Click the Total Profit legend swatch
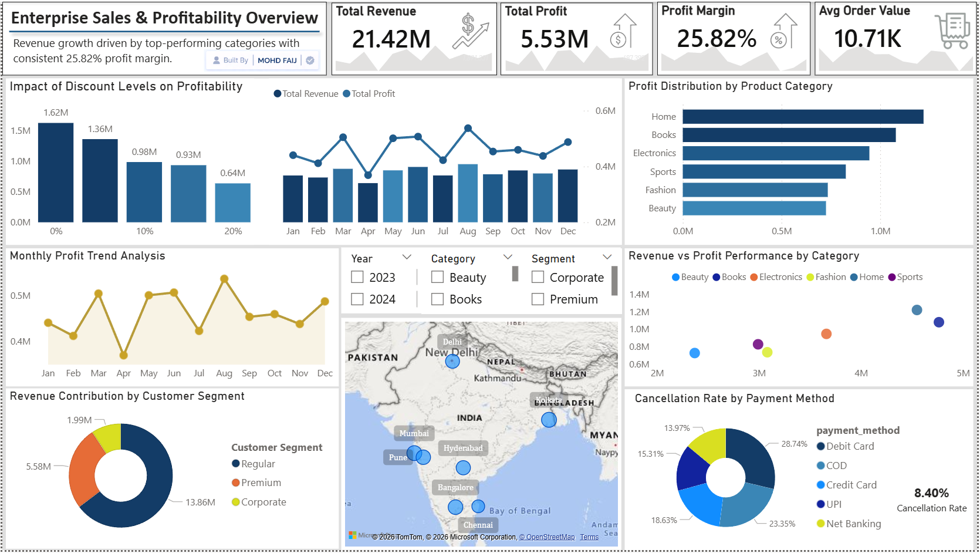This screenshot has width=980, height=553. pos(346,94)
